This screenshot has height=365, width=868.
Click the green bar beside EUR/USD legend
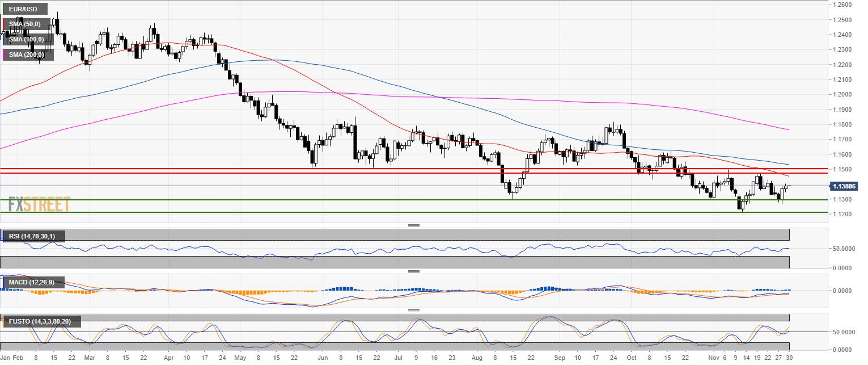coord(3,9)
